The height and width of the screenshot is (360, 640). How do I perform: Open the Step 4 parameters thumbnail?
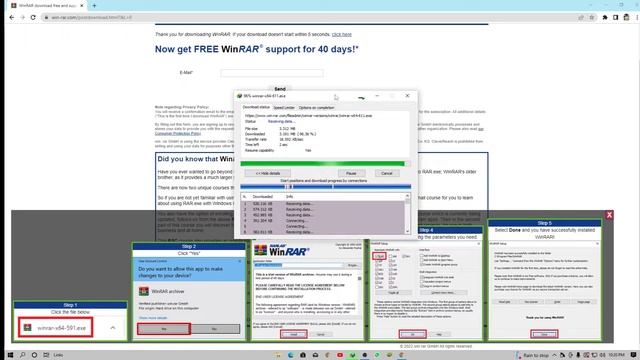tap(426, 284)
